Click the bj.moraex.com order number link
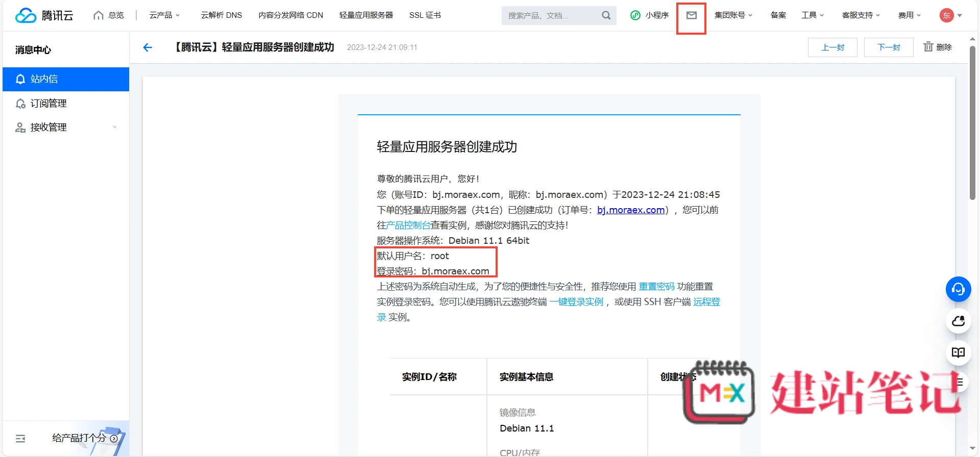This screenshot has width=980, height=457. click(x=631, y=210)
